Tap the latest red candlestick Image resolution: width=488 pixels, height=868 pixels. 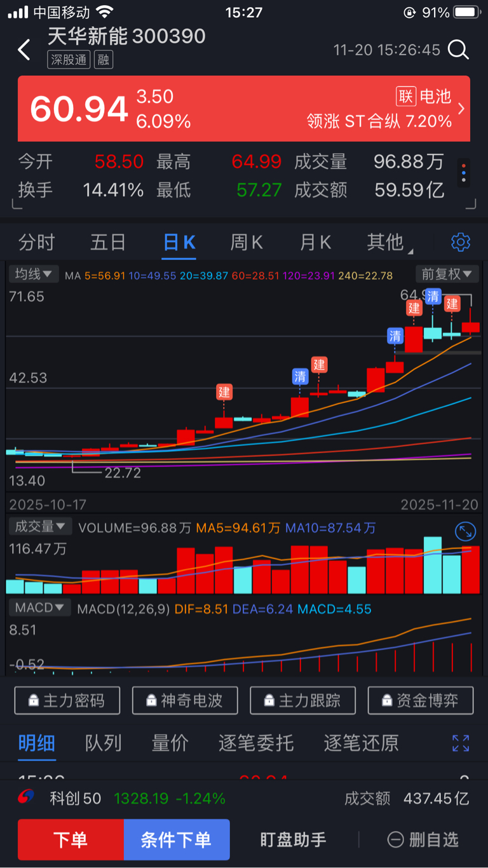(471, 327)
